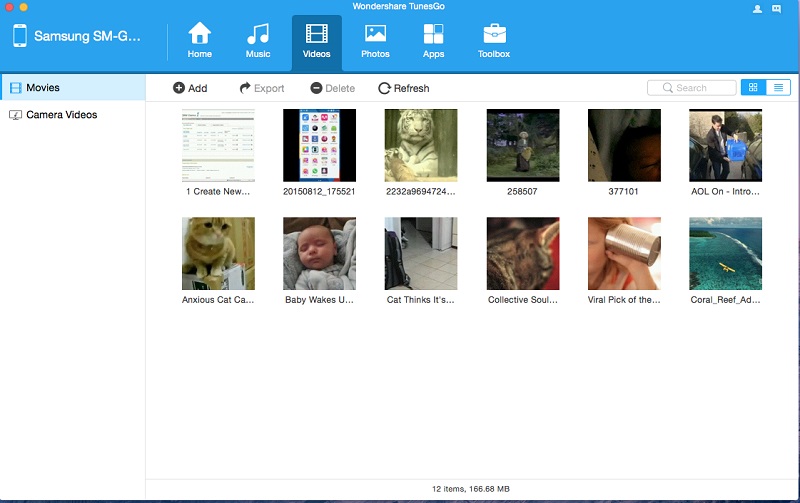Select the Coral_Reef video thumbnail
This screenshot has height=503, width=800.
click(x=725, y=254)
